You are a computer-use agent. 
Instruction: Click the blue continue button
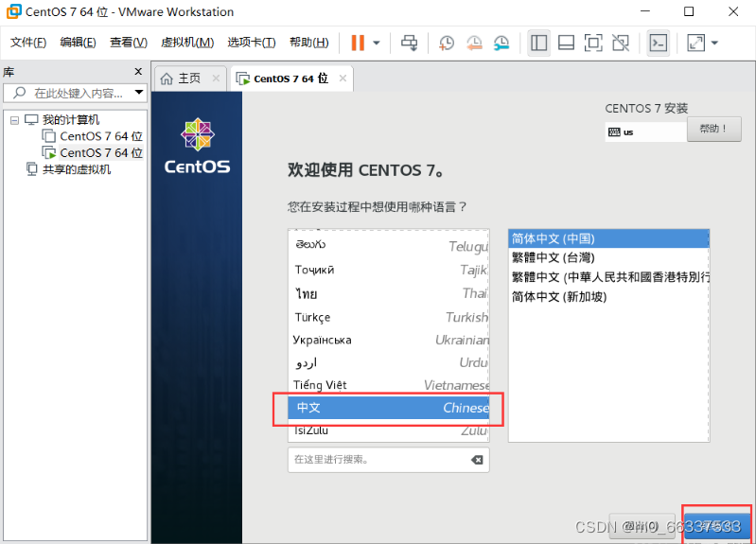pyautogui.click(x=717, y=526)
